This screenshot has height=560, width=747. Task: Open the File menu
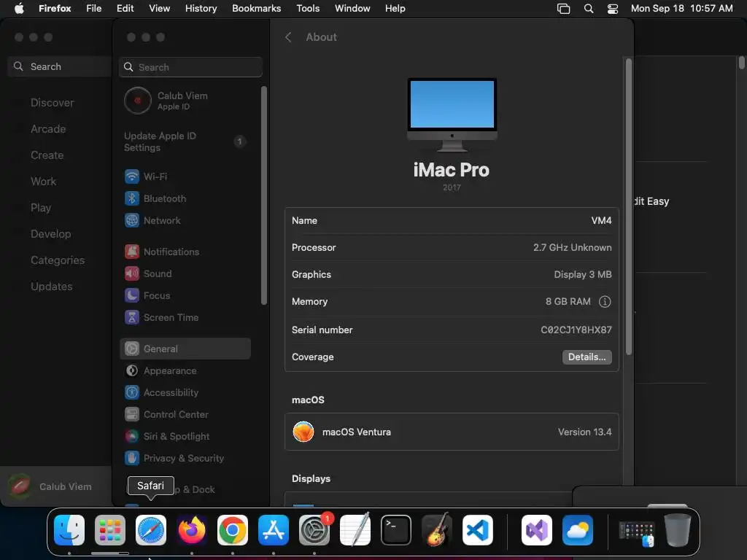(x=94, y=8)
